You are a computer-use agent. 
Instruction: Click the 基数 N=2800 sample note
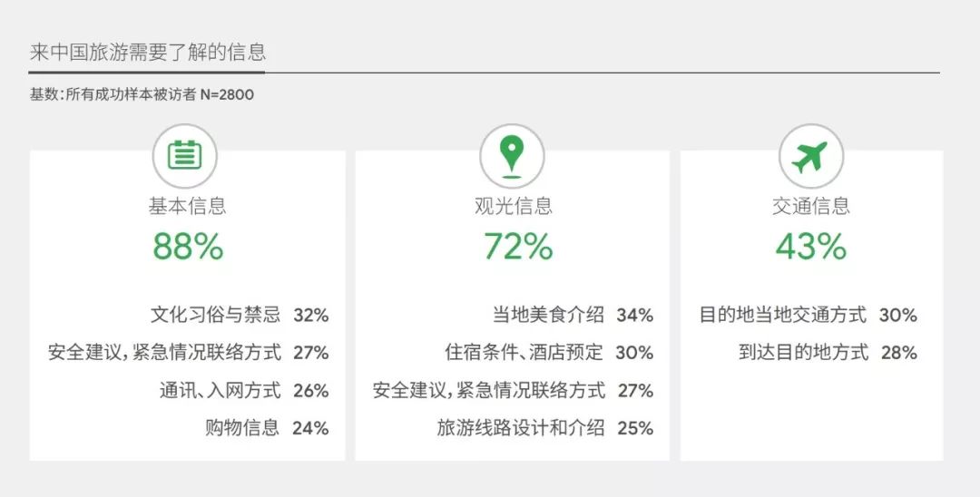142,95
